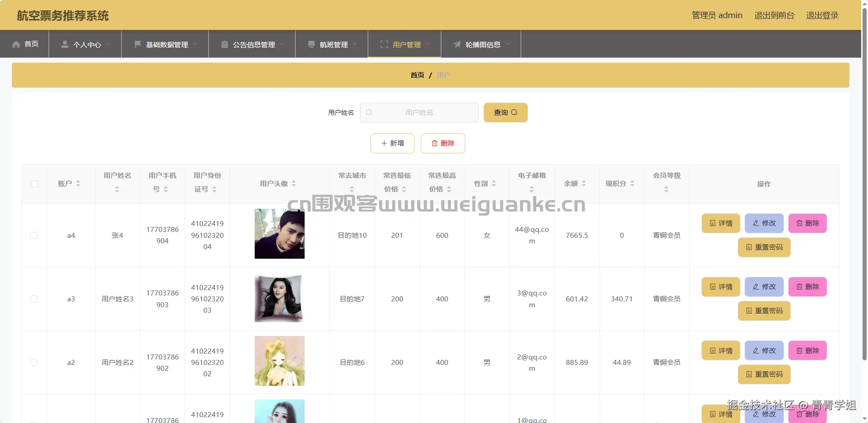Open the 航班管理 menu
Viewport: 868px width, 423px height.
pos(332,44)
